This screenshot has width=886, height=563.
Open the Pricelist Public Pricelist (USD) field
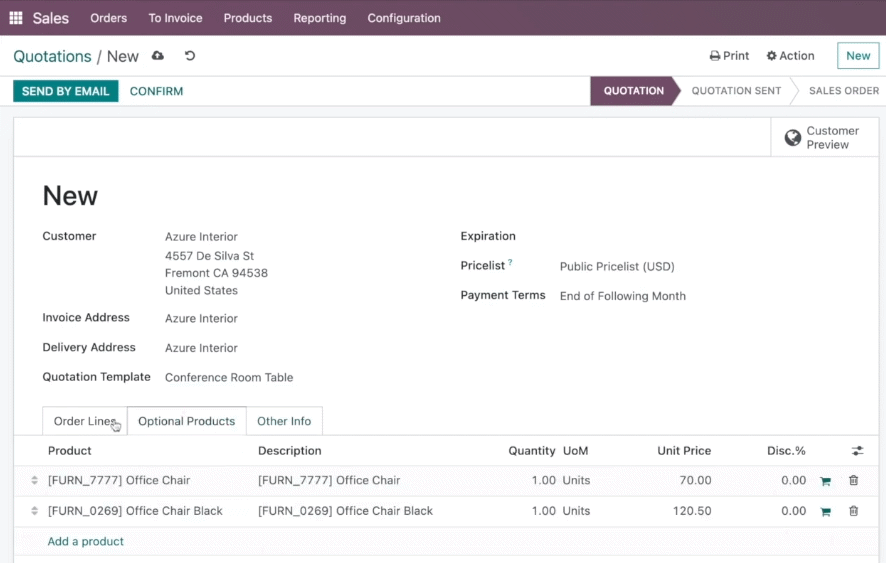point(617,267)
